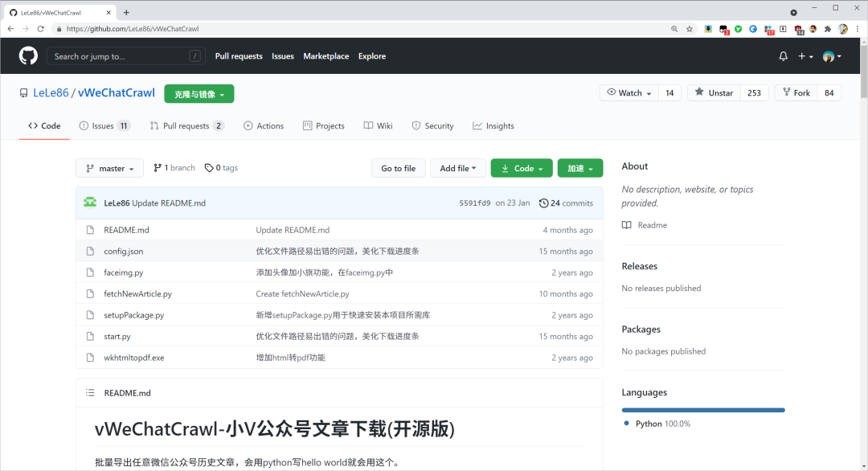This screenshot has height=471, width=868.
Task: Click the browser reload icon
Action: coord(40,28)
